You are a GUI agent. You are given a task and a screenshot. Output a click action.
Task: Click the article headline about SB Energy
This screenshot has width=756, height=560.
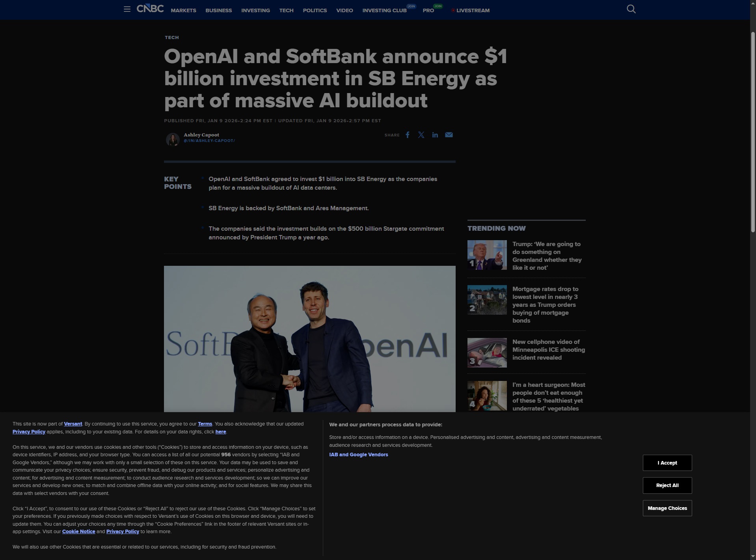pos(335,78)
